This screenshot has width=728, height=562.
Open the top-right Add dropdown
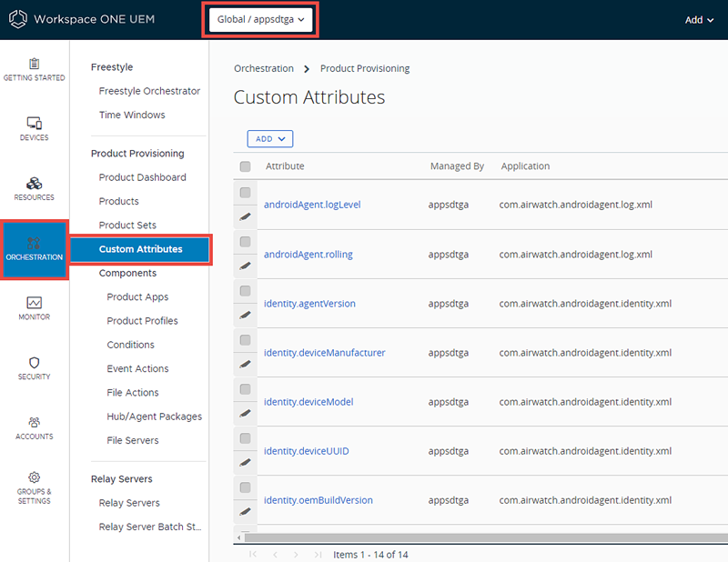[699, 20]
